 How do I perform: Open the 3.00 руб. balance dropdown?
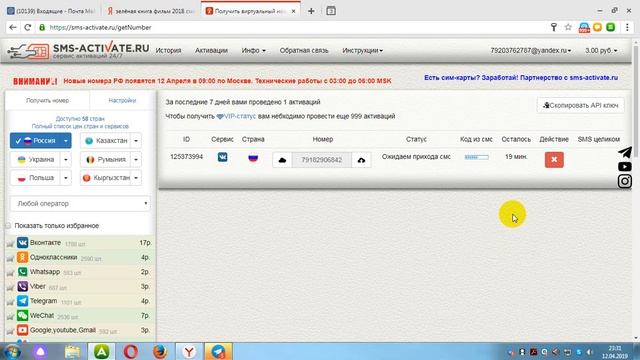pos(601,50)
